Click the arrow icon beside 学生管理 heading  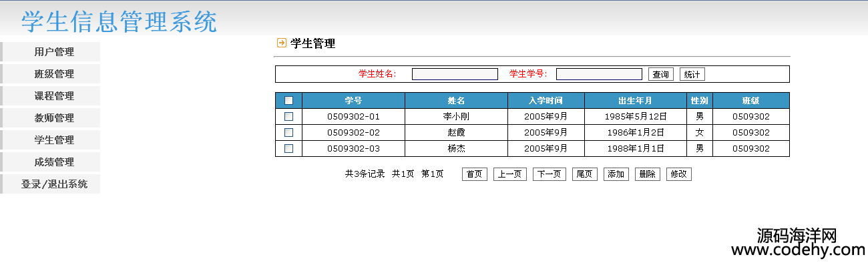tap(282, 43)
